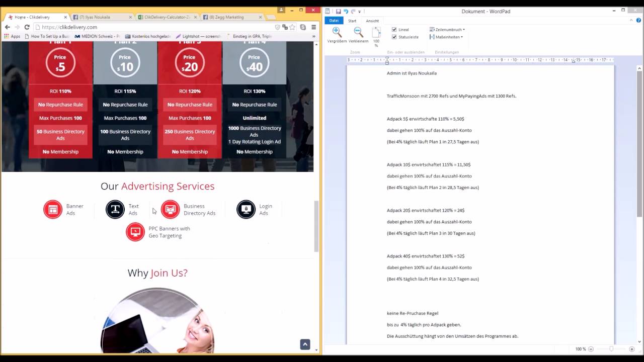Redo via the WordPad quick access toolbar

(x=353, y=11)
